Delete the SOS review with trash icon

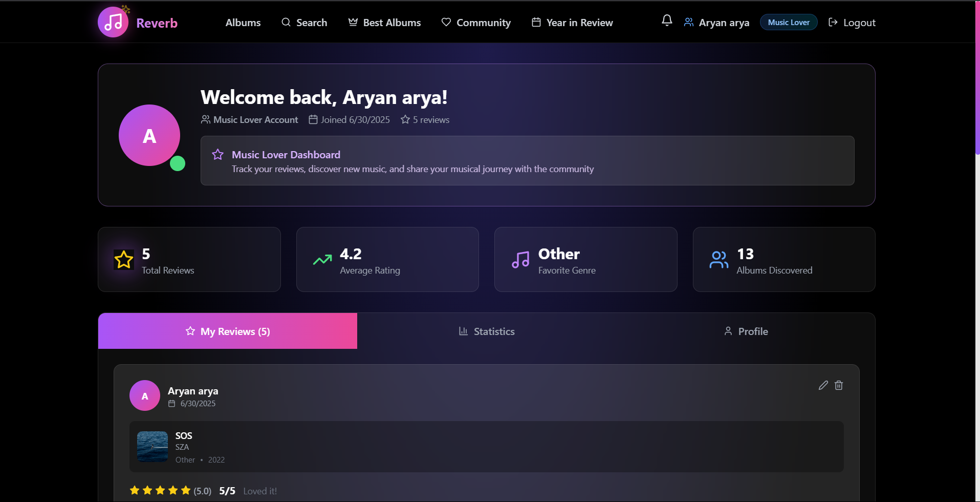[839, 385]
